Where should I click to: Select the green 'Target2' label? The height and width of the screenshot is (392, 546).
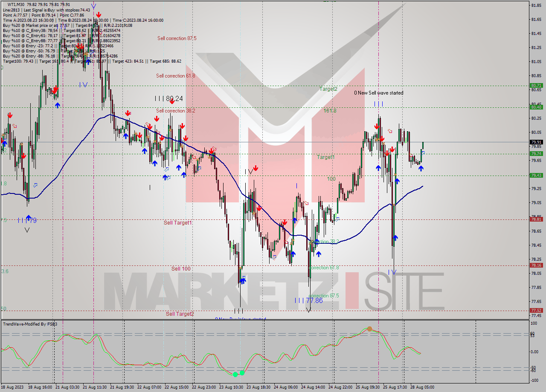pos(328,89)
